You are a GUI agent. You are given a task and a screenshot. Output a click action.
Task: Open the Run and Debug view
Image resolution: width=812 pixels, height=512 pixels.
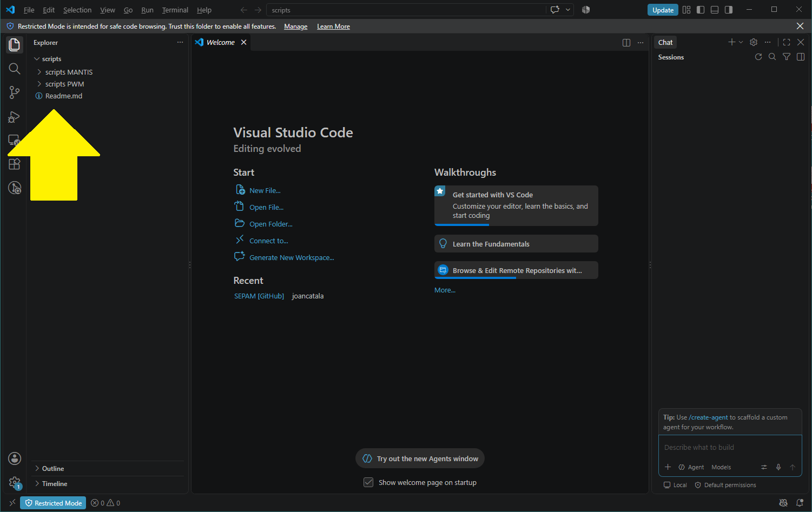(x=15, y=116)
